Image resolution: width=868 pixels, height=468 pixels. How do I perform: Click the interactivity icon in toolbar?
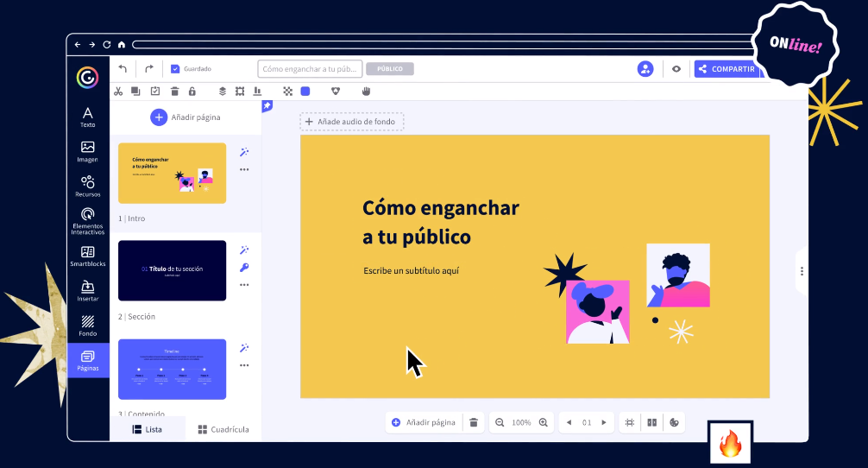tap(336, 92)
